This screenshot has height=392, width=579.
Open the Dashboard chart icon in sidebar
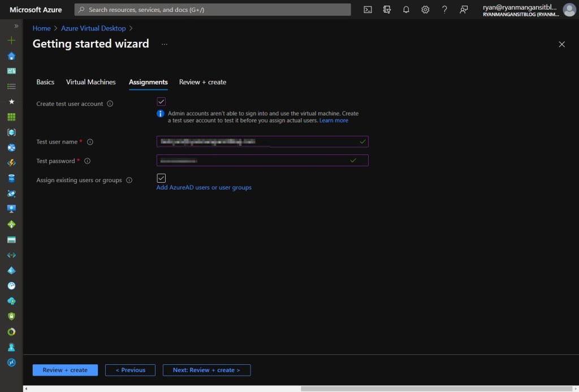(11, 71)
